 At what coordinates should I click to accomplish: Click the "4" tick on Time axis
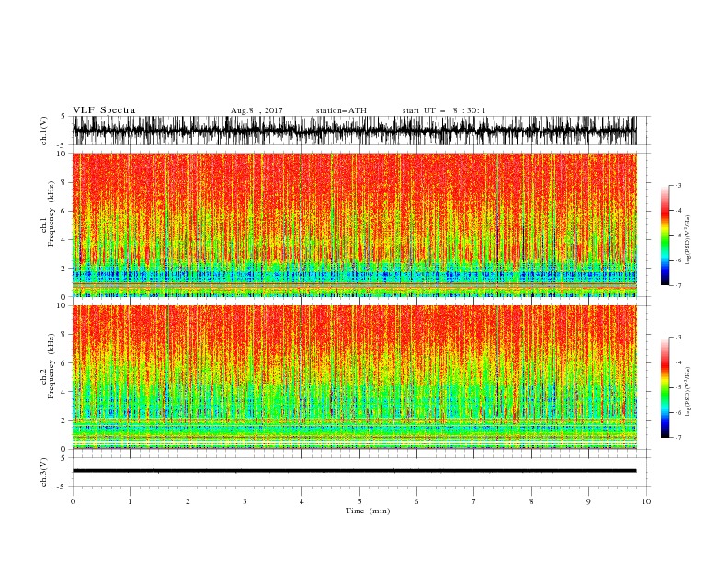[301, 501]
